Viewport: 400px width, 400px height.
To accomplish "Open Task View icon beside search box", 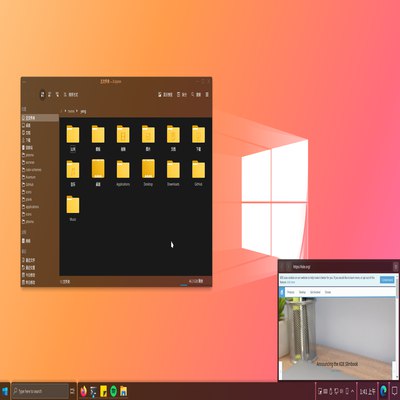I will 72,391.
